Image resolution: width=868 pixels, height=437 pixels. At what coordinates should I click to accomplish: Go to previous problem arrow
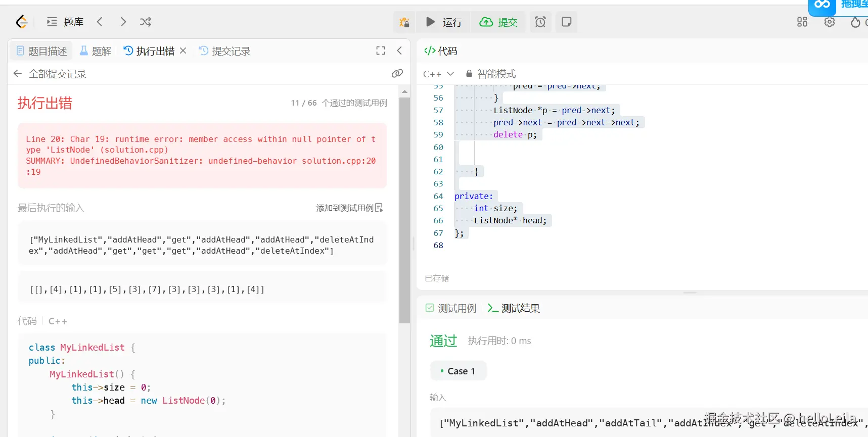coord(100,22)
